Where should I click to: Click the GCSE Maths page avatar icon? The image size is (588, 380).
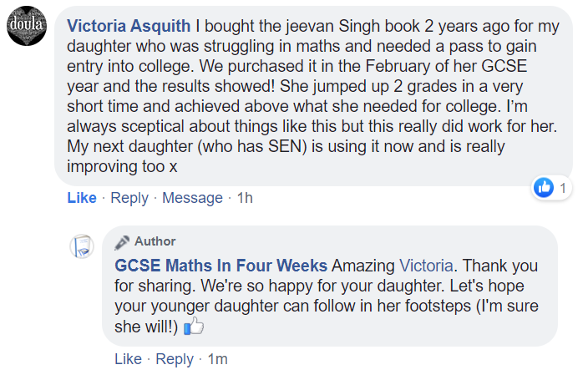(x=81, y=246)
